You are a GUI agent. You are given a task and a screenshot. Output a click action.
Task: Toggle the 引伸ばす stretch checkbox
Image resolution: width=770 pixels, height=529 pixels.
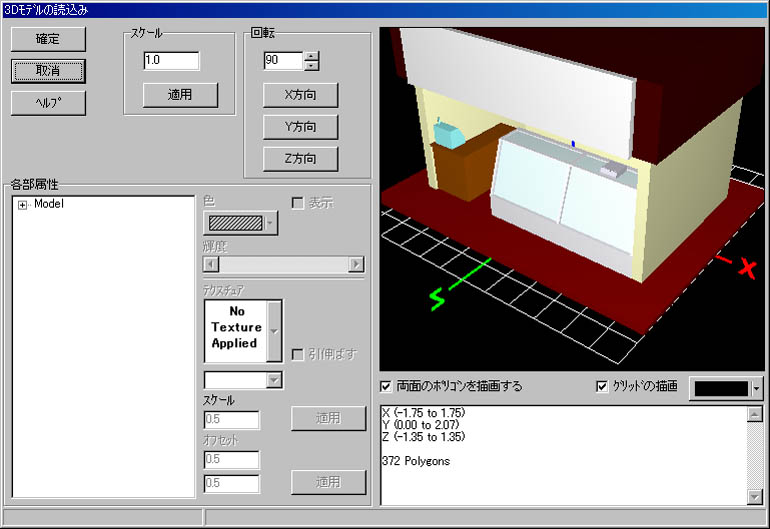[297, 354]
